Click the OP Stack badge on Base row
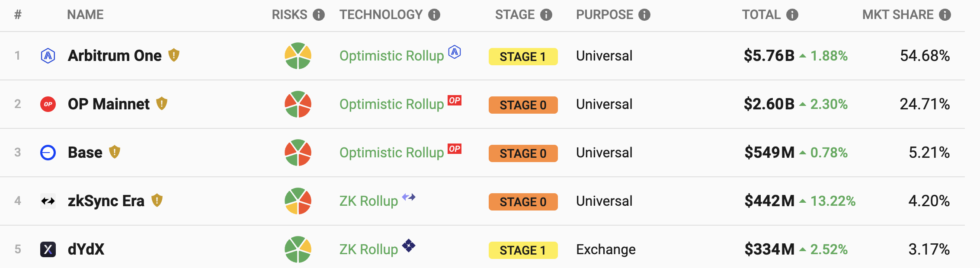 tap(455, 149)
